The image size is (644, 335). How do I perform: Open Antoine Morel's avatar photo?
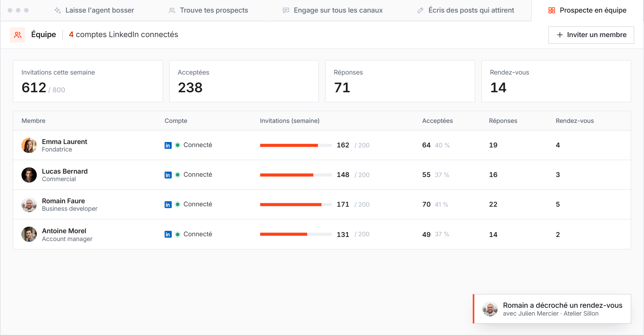[x=29, y=234]
